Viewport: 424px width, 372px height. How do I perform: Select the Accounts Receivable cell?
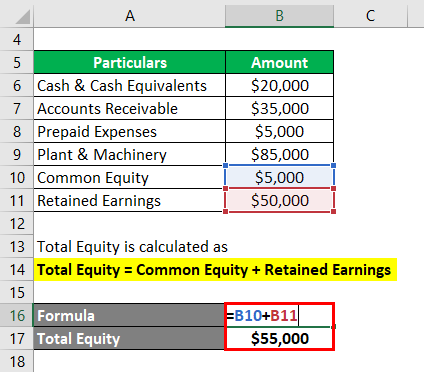click(x=129, y=108)
